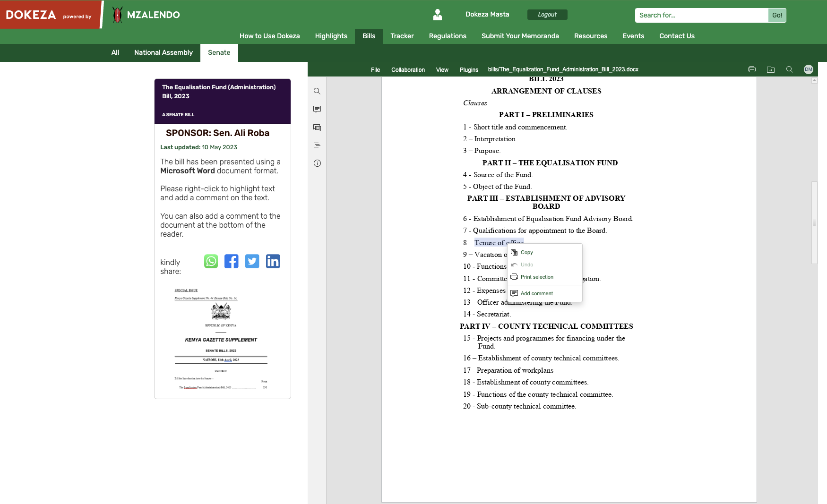Open the document info icon
The image size is (827, 504).
317,163
